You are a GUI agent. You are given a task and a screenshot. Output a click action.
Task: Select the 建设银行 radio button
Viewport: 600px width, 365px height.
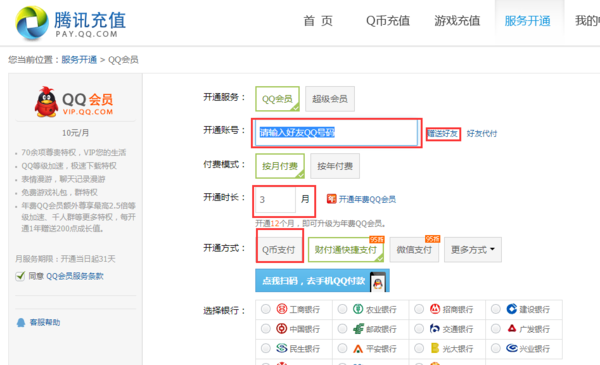496,309
